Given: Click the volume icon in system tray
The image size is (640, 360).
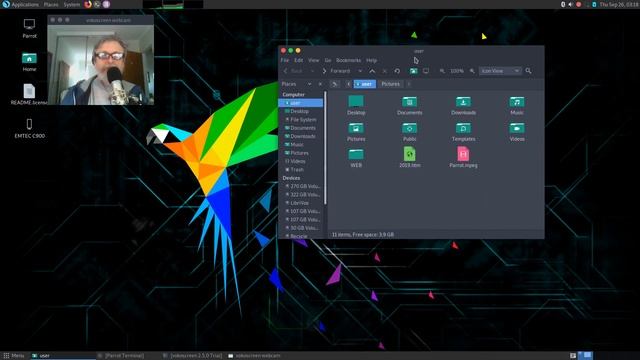Looking at the screenshot, I should point(571,4).
